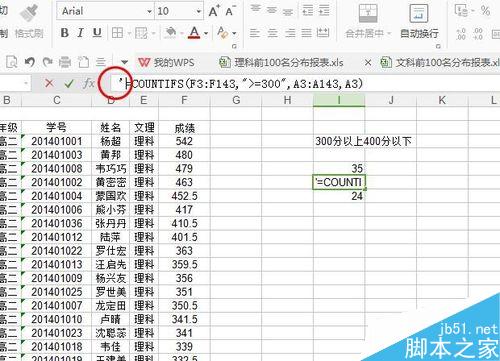Viewport: 500px width, 361px height.
Task: Click the 成绩 header cell
Action: point(184,128)
